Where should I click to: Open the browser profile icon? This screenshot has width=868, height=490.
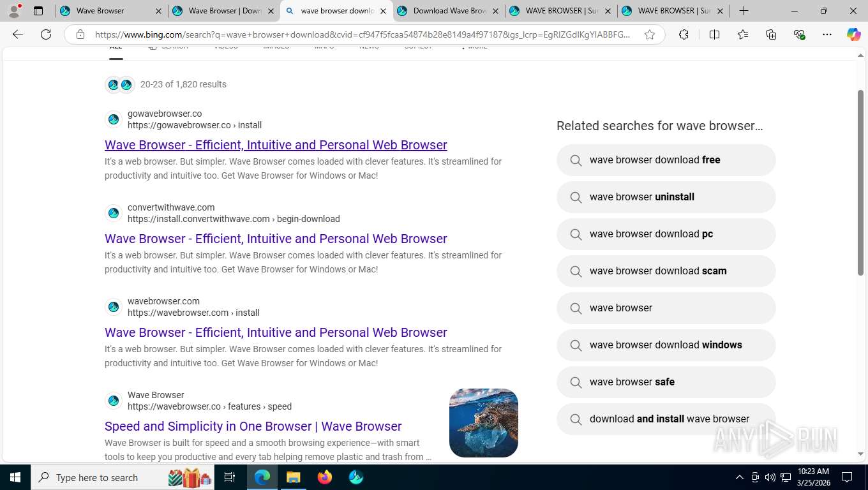[14, 10]
